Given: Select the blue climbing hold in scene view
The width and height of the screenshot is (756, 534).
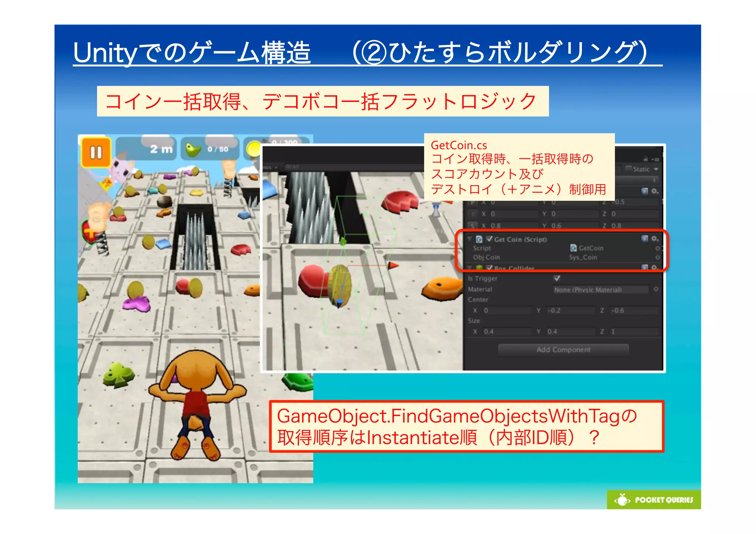Looking at the screenshot, I should 269,189.
